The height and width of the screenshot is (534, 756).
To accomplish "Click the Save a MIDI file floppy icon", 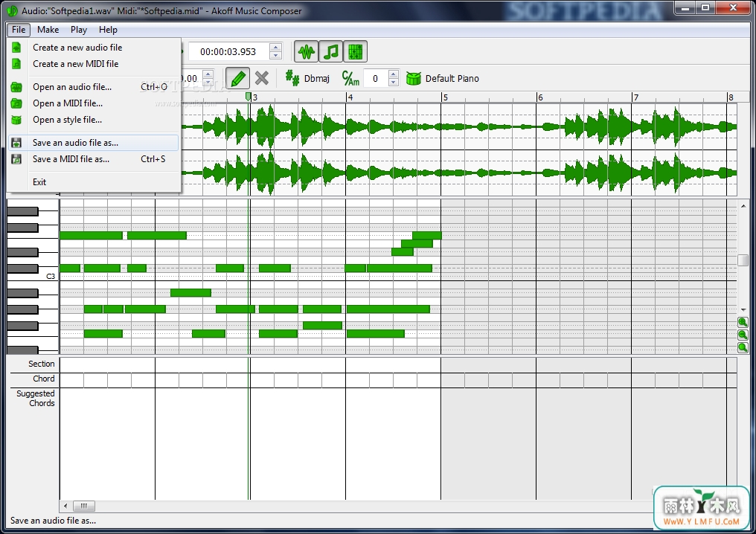I will point(16,159).
